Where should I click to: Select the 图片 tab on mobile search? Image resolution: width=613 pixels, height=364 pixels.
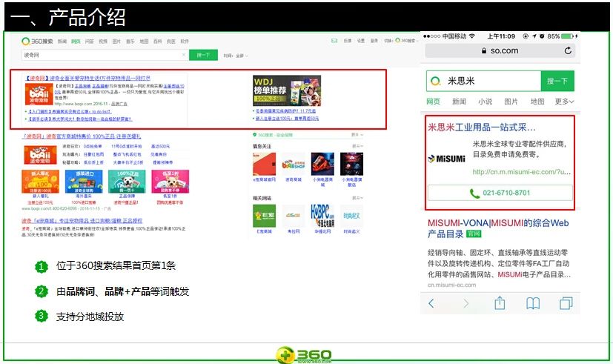pyautogui.click(x=511, y=102)
